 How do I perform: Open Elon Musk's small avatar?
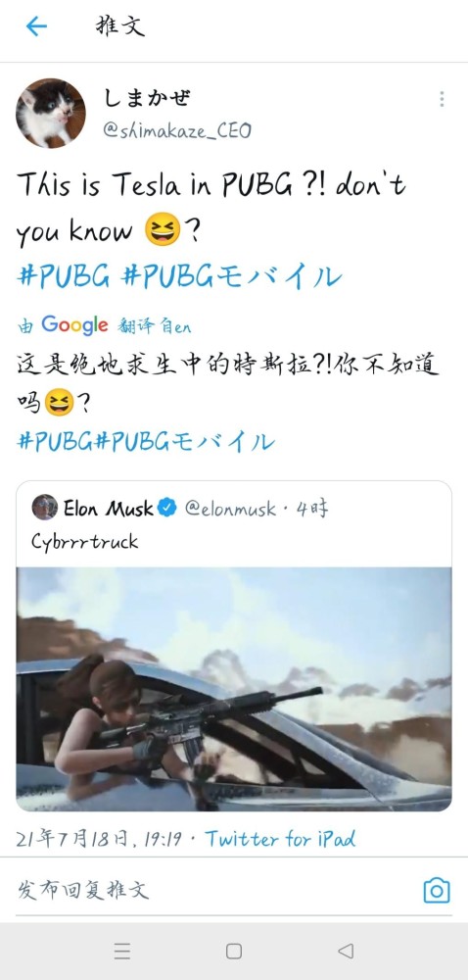[45, 508]
